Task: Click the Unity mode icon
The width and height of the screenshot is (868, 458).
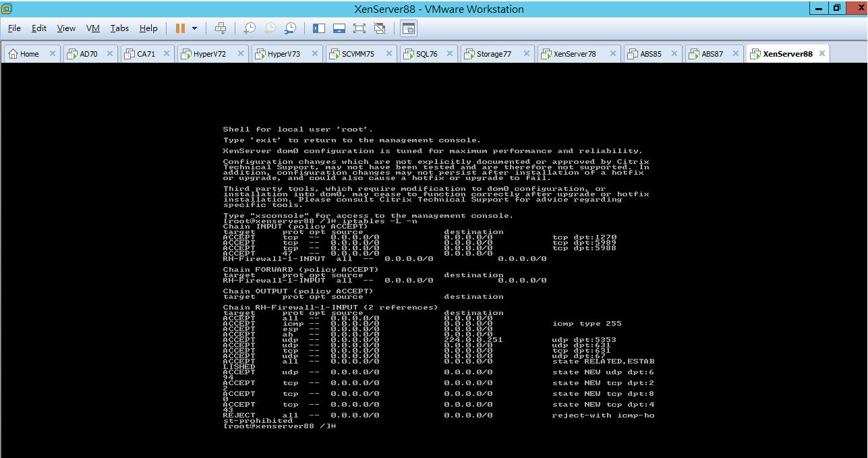Action: coord(380,28)
